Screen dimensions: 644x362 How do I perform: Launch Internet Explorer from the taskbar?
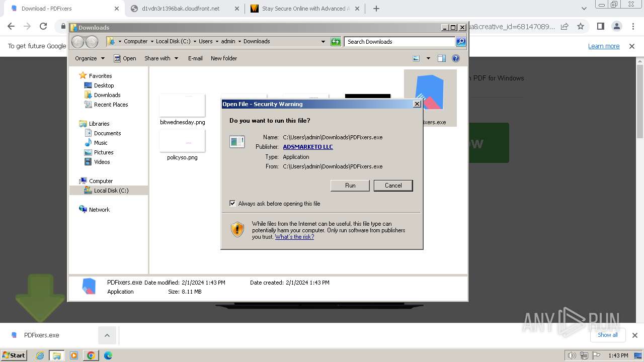coord(40,355)
